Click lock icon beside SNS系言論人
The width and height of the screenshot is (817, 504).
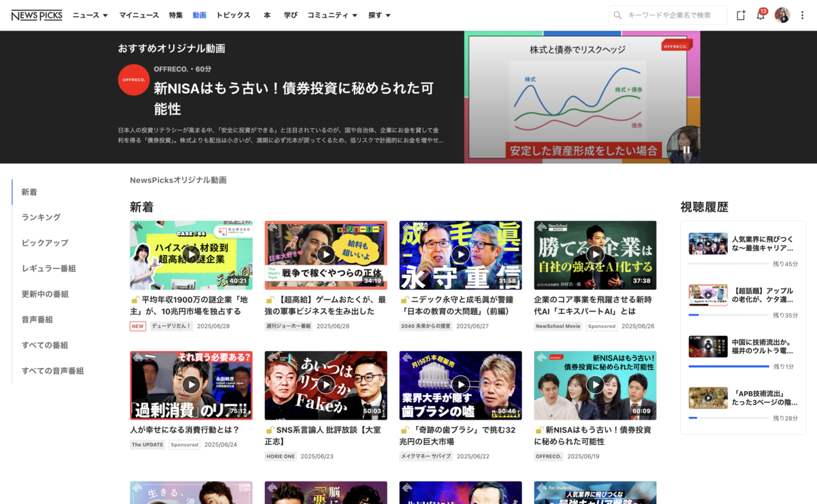click(x=270, y=430)
